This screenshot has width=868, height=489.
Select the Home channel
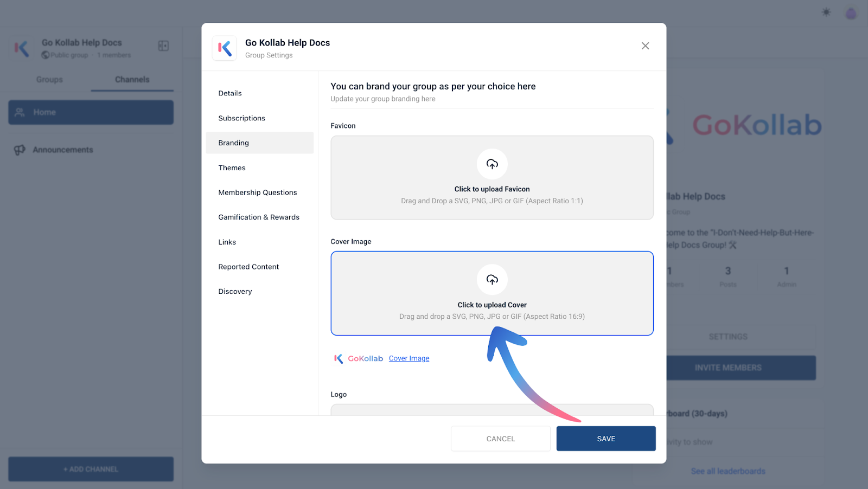(91, 112)
